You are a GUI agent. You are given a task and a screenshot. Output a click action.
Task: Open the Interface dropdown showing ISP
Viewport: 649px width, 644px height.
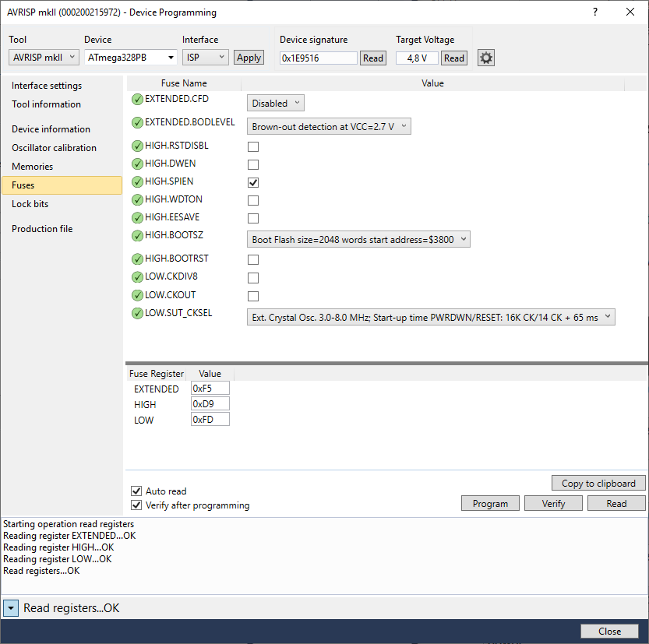(206, 58)
